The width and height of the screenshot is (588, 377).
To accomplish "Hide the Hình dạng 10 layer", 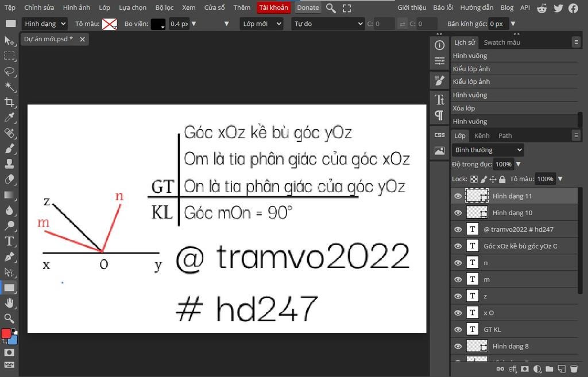I will [x=458, y=213].
